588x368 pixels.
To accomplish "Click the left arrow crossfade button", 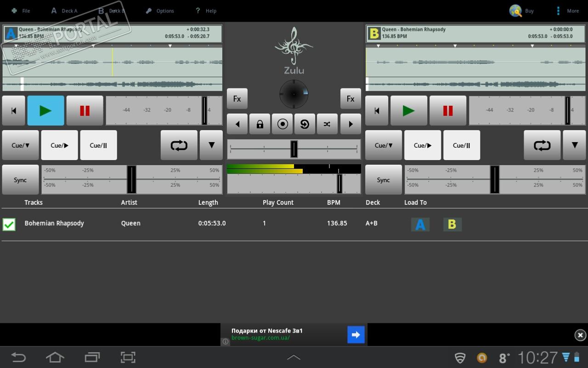I will coord(237,124).
